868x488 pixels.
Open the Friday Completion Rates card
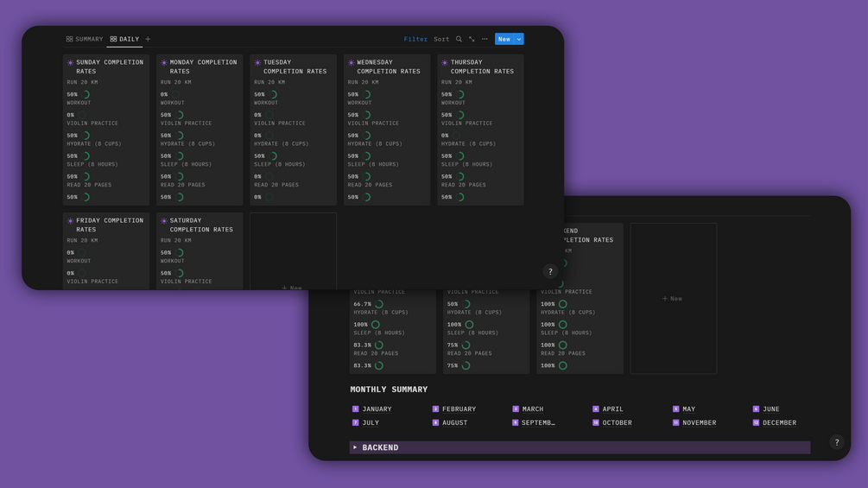click(x=105, y=250)
